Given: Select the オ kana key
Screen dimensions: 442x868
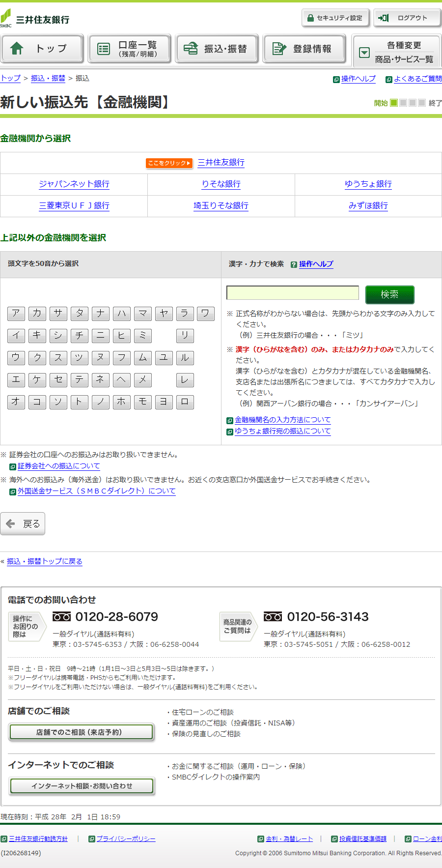Looking at the screenshot, I should click(16, 402).
